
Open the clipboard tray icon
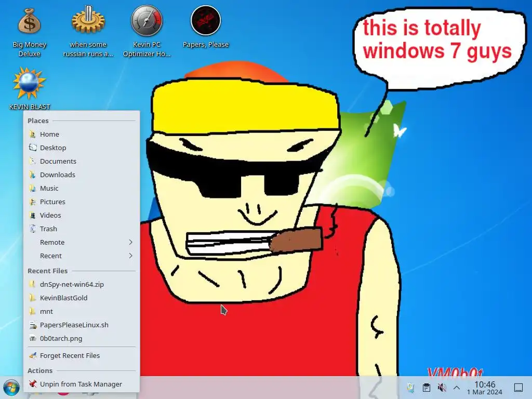427,388
